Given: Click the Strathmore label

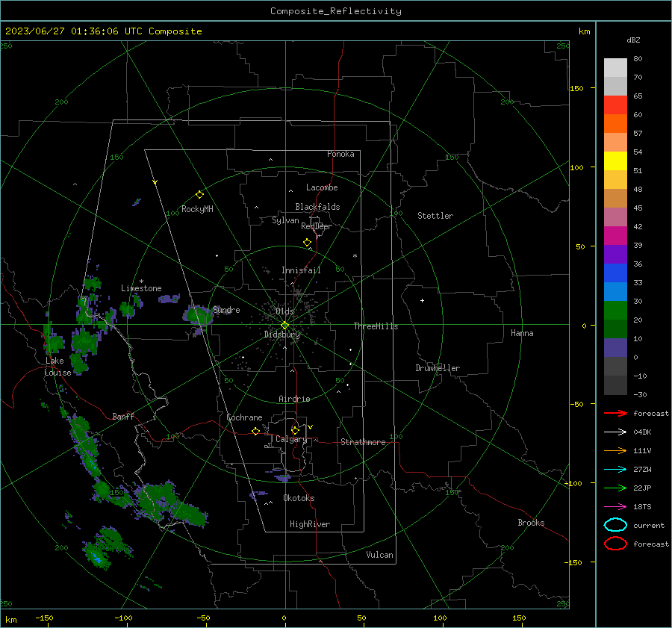Looking at the screenshot, I should (x=363, y=442).
